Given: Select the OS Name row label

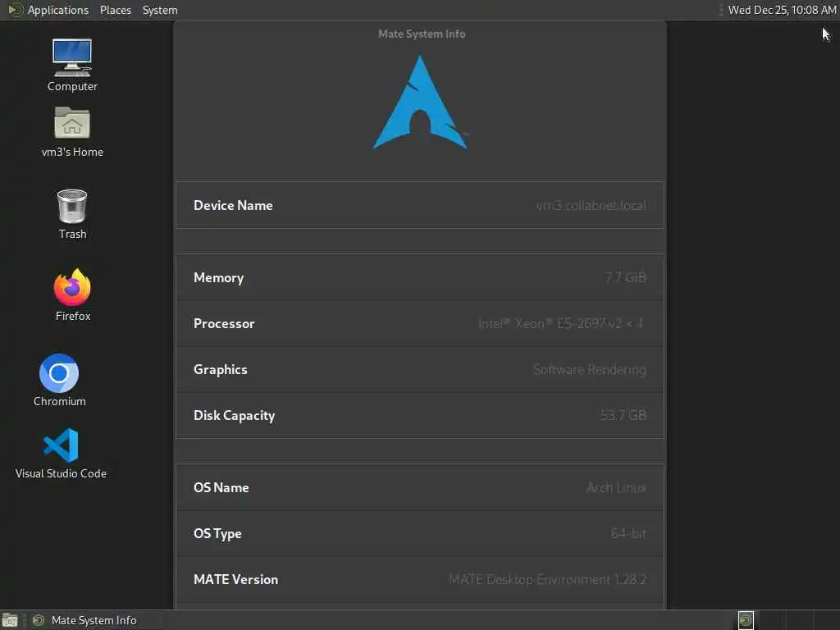Looking at the screenshot, I should pyautogui.click(x=221, y=487).
